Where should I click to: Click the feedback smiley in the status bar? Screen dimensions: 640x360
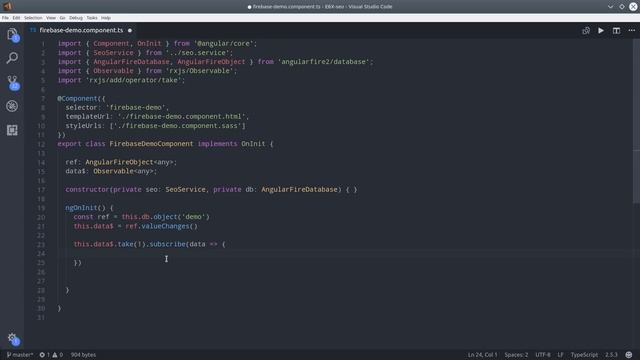pyautogui.click(x=629, y=355)
